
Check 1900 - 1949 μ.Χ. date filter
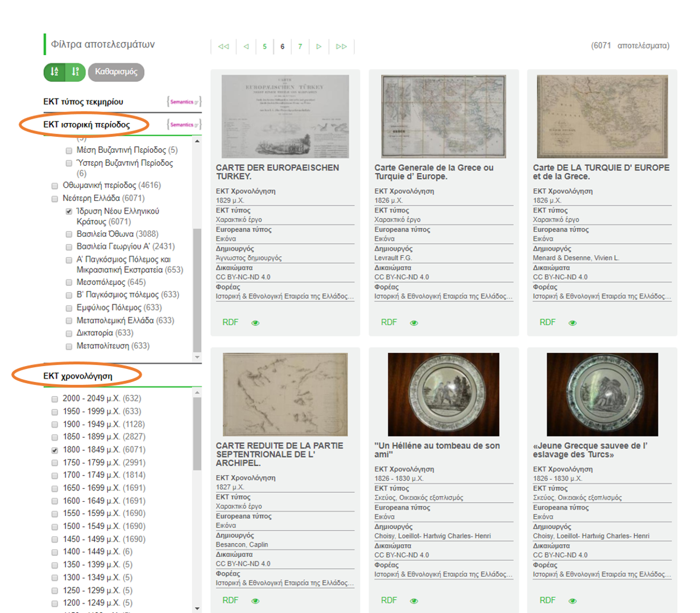coord(55,424)
